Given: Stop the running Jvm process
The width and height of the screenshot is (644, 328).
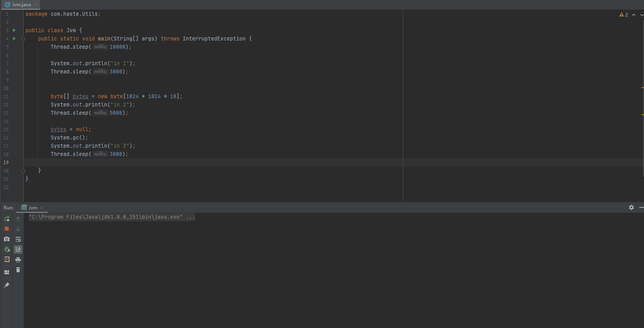Looking at the screenshot, I should [x=7, y=229].
